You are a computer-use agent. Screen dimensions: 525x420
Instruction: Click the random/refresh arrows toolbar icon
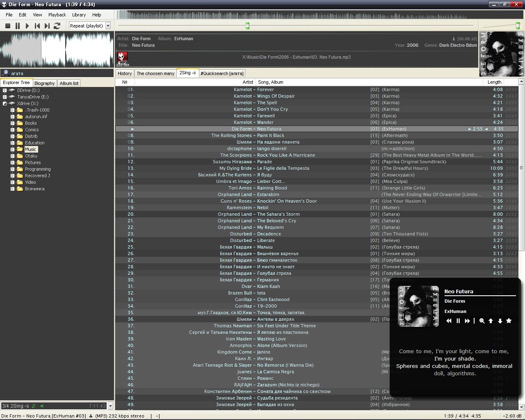pyautogui.click(x=57, y=26)
